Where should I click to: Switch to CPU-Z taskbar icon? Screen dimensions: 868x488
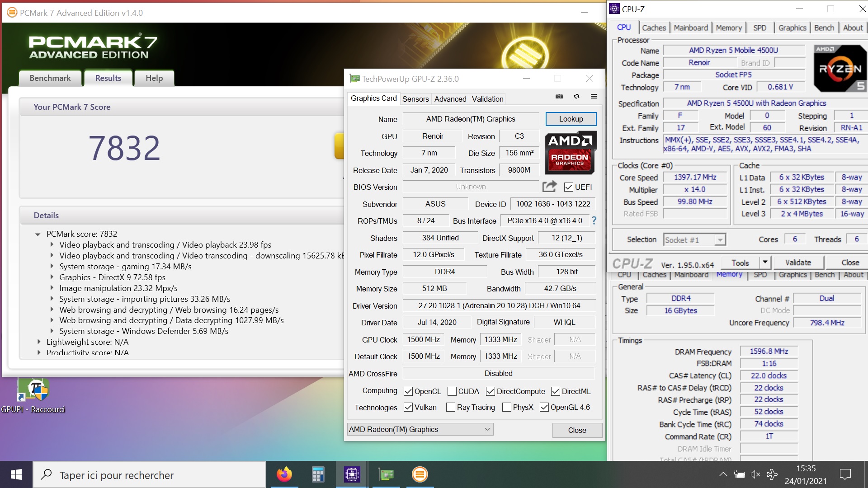[x=352, y=474]
